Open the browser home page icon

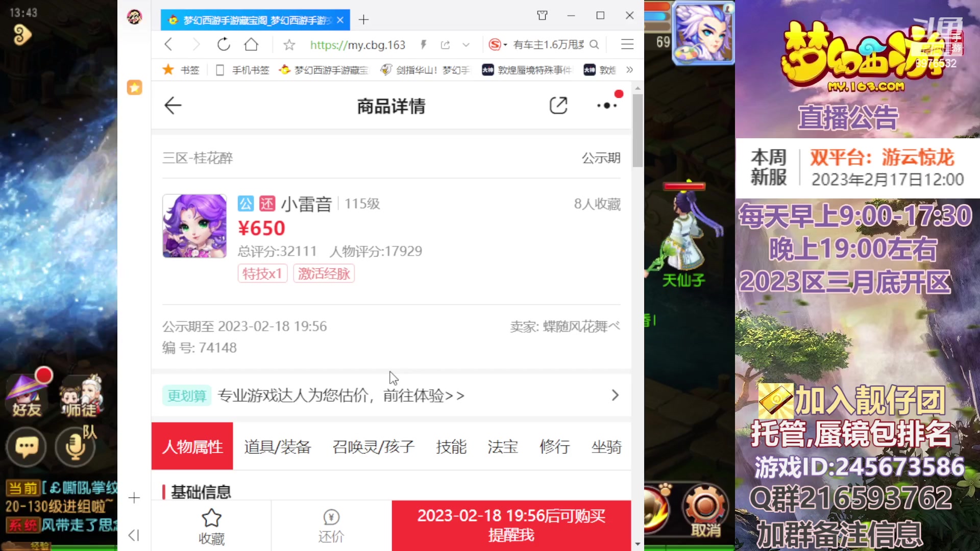click(x=251, y=45)
